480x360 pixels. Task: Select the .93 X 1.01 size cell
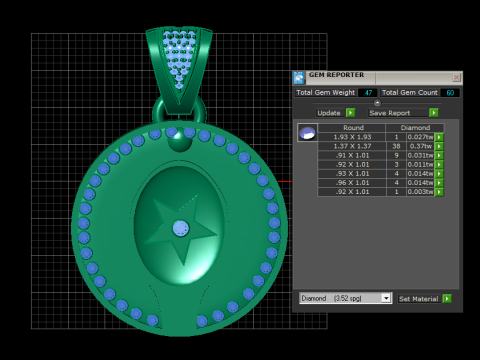coord(352,174)
